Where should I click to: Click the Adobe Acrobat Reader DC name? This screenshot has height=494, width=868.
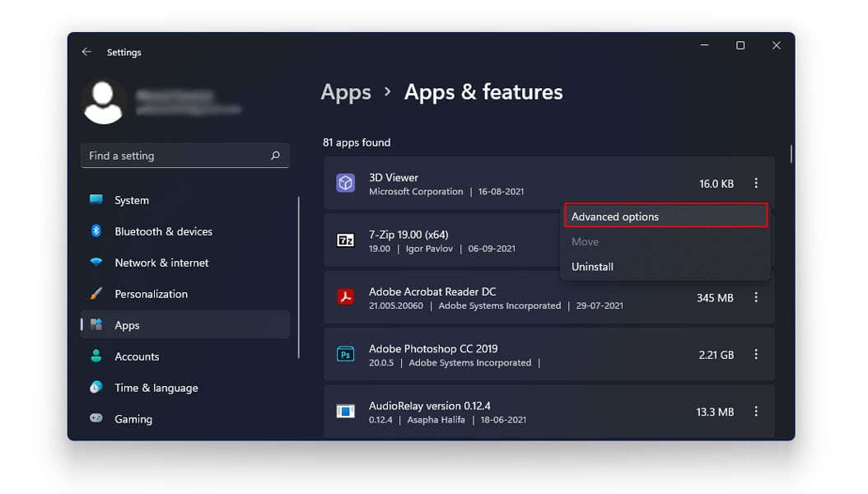pos(432,291)
